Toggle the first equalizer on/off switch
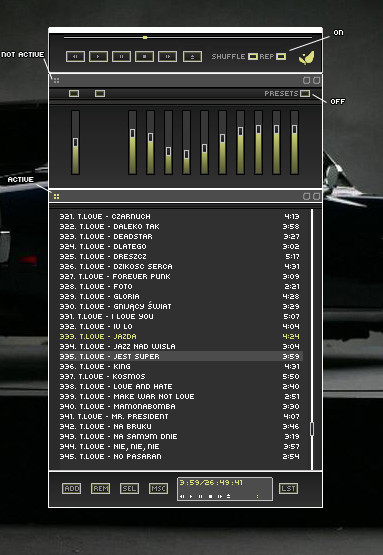This screenshot has width=383, height=555. [74, 93]
